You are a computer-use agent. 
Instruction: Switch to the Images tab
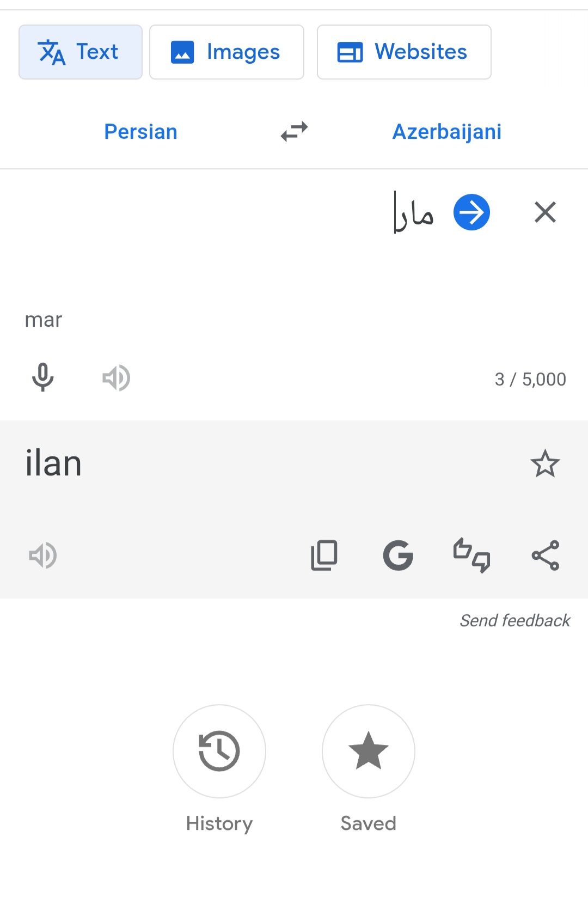pyautogui.click(x=226, y=52)
